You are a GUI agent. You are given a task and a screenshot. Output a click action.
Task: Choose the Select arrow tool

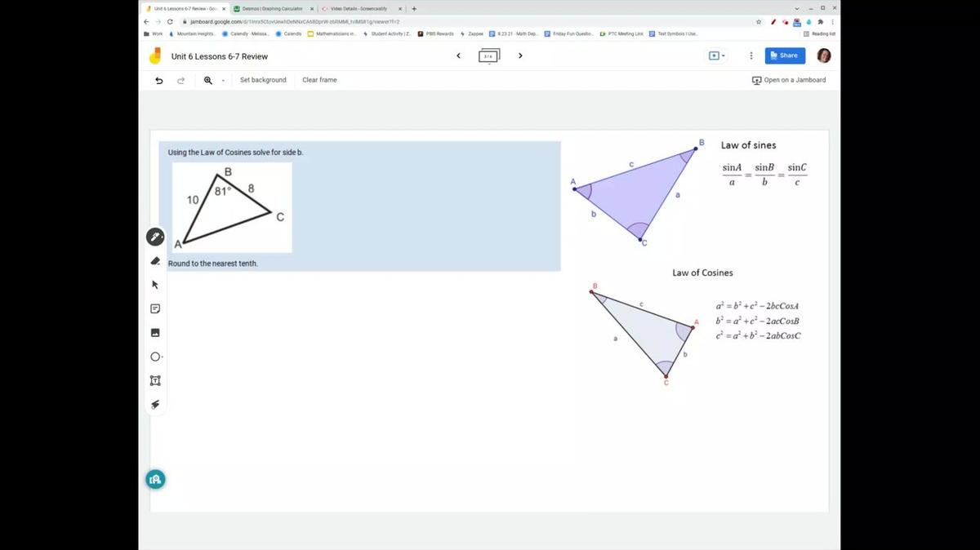click(x=155, y=285)
